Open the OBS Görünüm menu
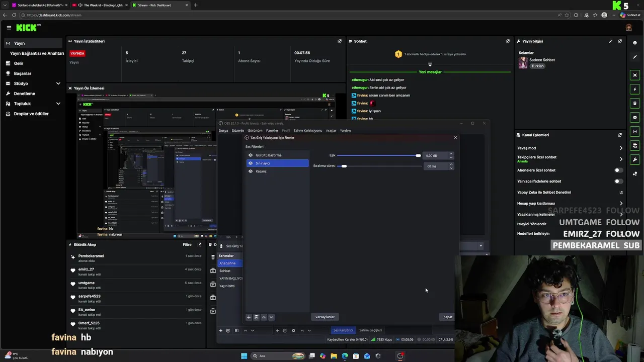The width and height of the screenshot is (644, 362). point(255,130)
